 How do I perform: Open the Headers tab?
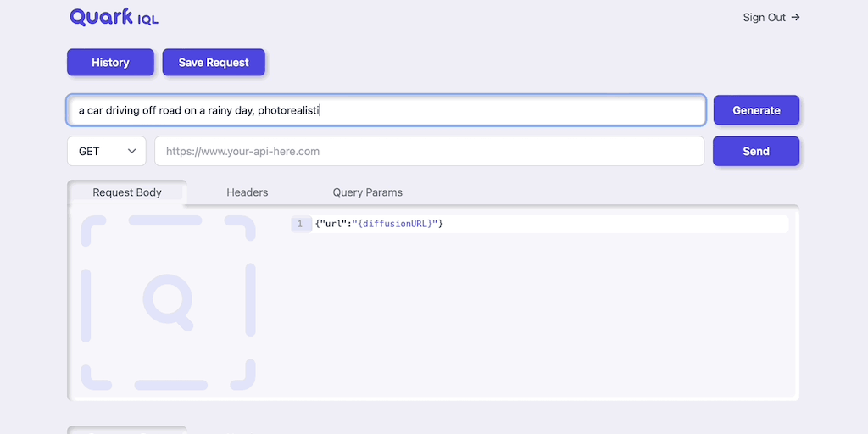tap(247, 192)
